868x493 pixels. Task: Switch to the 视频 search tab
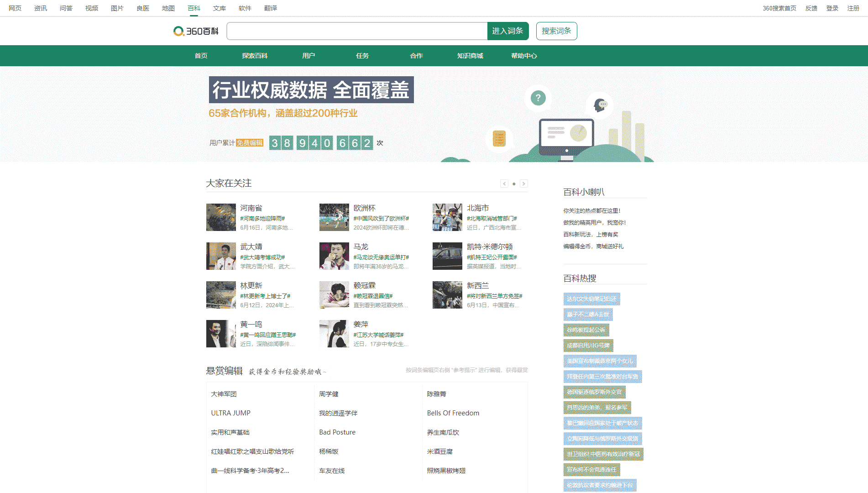[92, 8]
